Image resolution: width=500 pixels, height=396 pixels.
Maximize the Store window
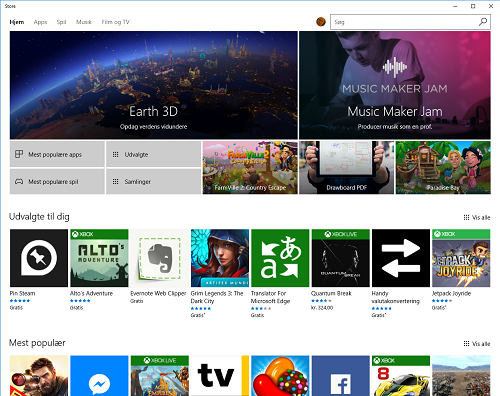point(473,6)
